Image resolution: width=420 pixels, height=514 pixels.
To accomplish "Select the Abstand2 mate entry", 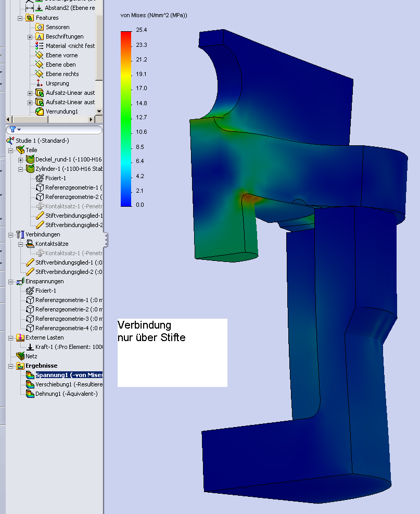I will (70, 8).
